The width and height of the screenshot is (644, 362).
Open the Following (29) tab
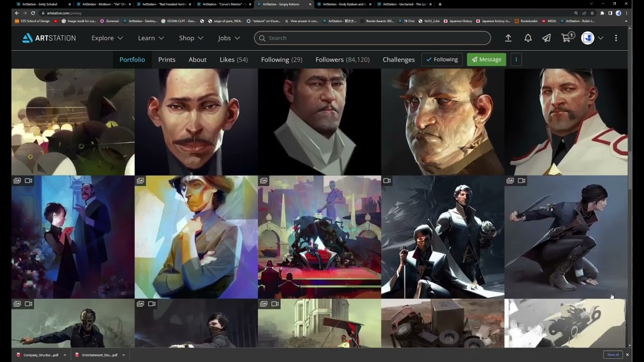point(282,59)
